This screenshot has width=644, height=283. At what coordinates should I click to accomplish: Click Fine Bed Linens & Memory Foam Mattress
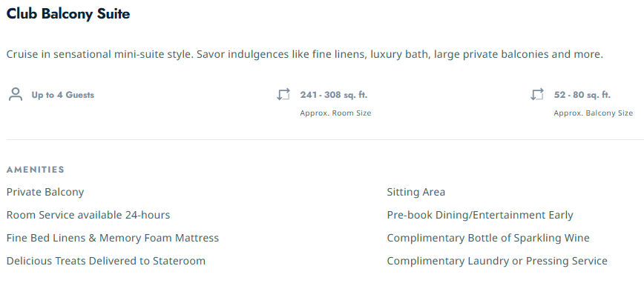pos(113,238)
